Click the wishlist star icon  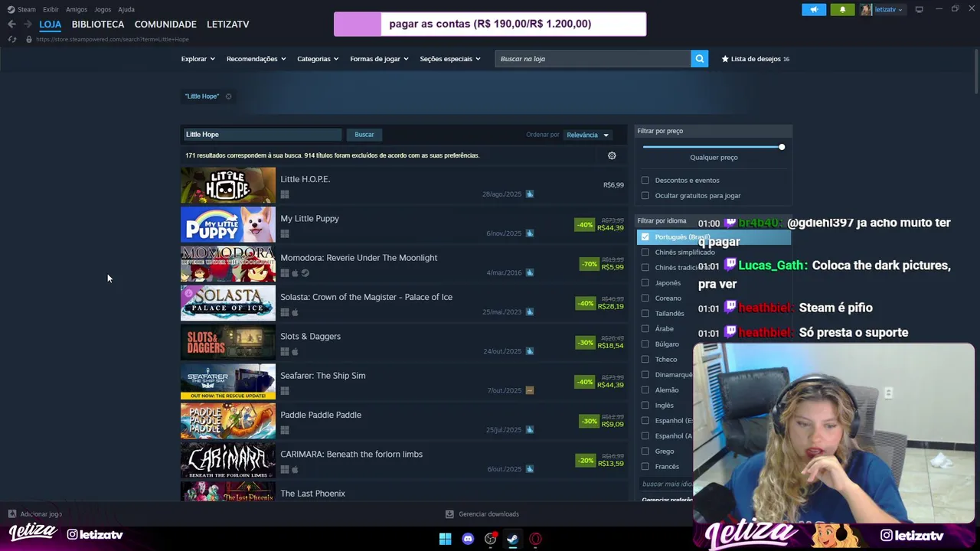(x=725, y=59)
